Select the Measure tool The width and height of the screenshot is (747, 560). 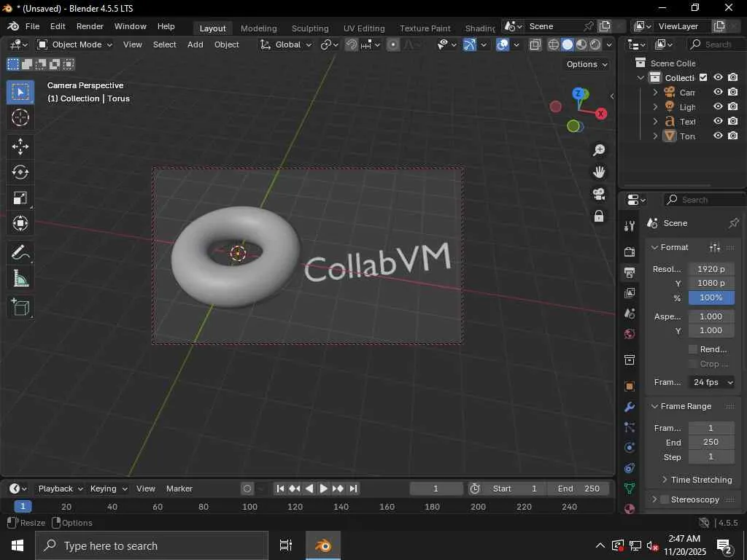20,278
